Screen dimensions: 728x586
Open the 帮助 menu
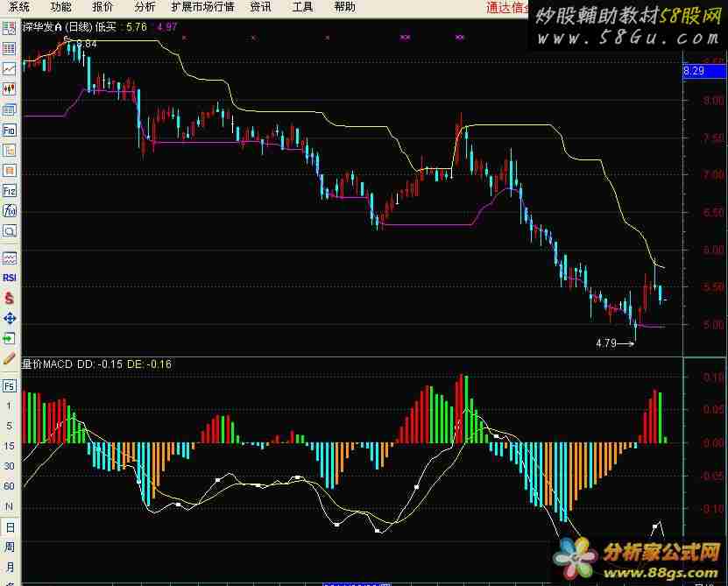click(344, 7)
